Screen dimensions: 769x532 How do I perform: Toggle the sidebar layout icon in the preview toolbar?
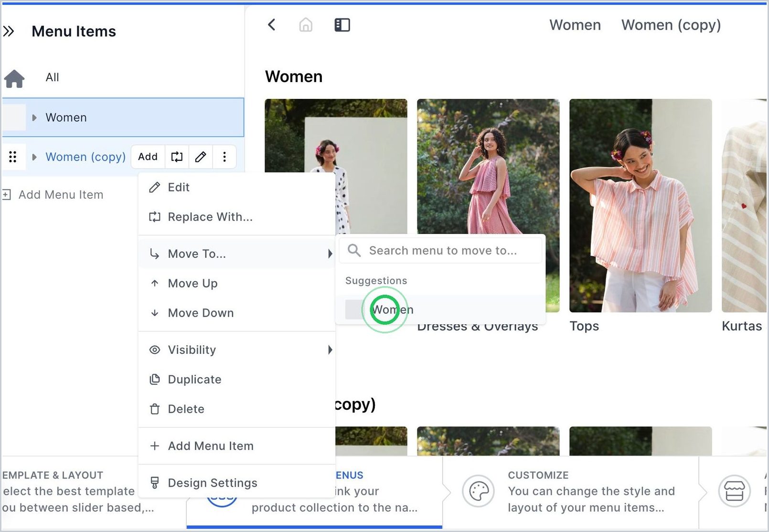tap(342, 25)
